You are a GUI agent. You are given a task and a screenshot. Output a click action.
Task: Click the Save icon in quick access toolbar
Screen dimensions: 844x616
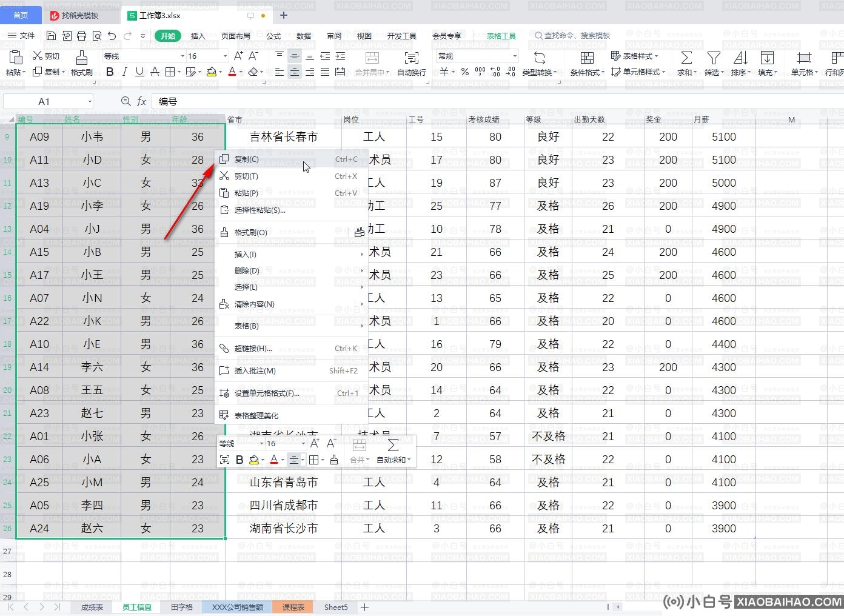click(51, 36)
